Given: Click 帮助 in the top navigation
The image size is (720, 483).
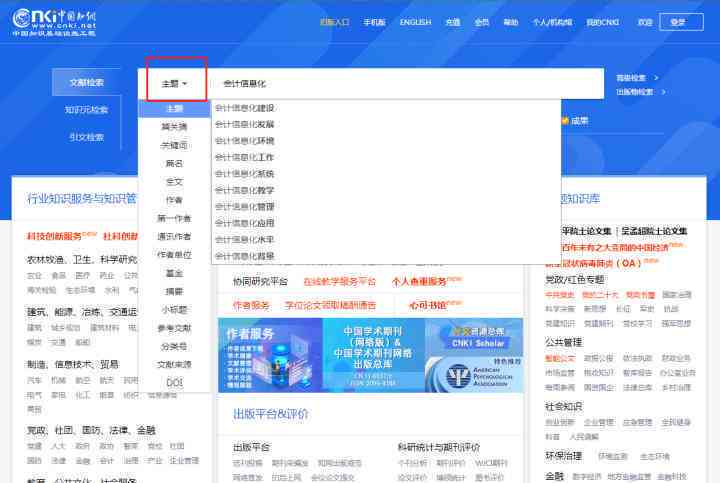Looking at the screenshot, I should tap(511, 22).
